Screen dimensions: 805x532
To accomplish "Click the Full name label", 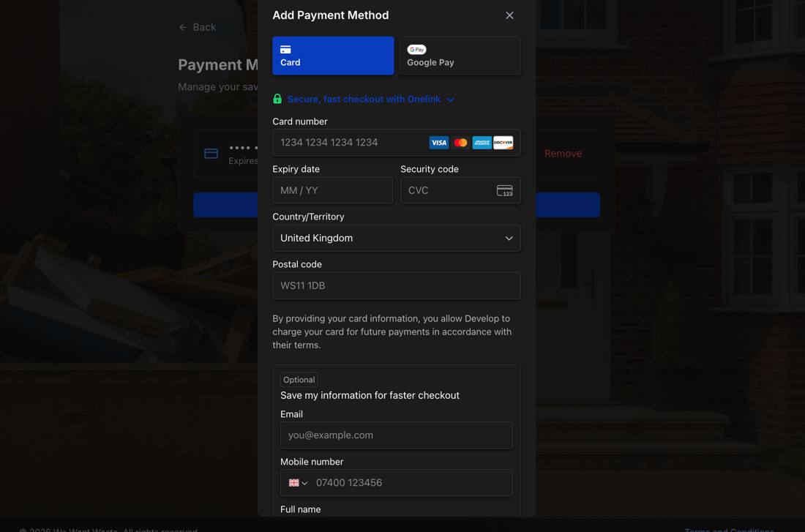I will 300,509.
